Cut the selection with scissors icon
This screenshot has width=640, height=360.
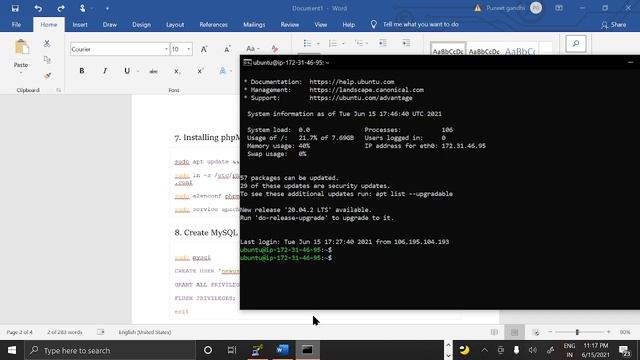point(47,43)
